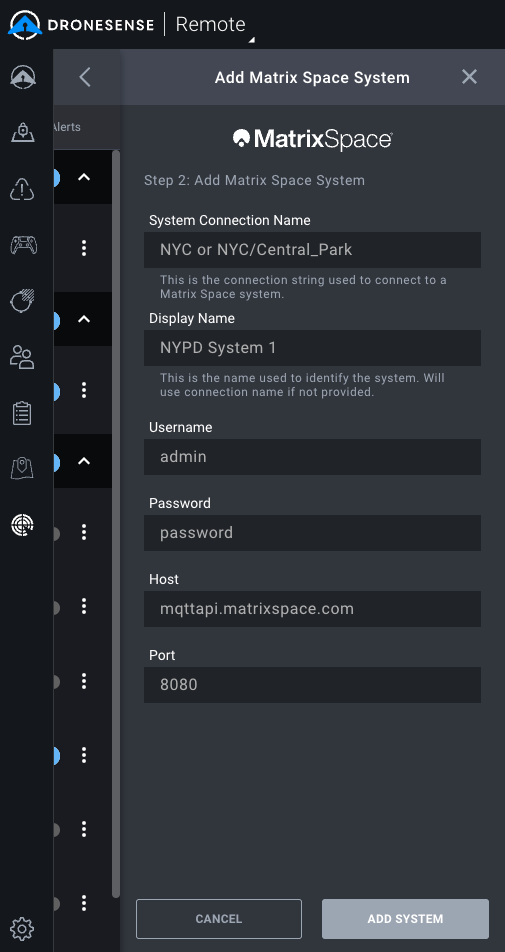505x952 pixels.
Task: Open the settings gear icon
Action: [x=22, y=928]
